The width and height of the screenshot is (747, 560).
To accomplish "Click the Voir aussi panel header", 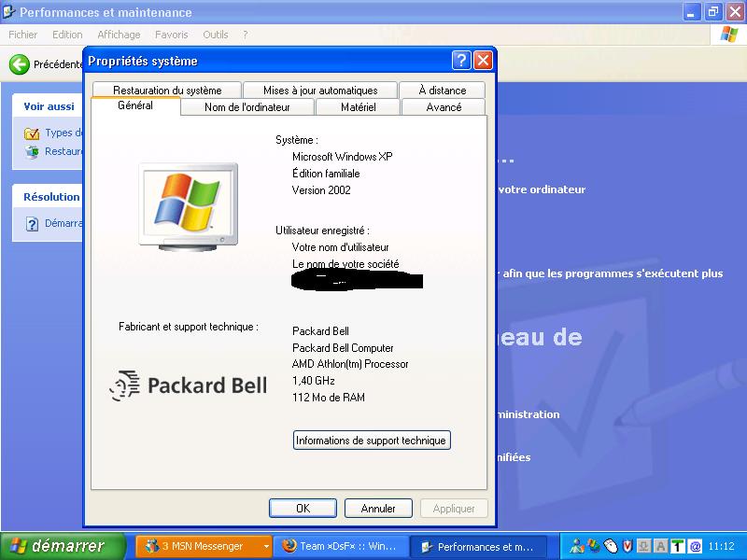I will pos(49,106).
